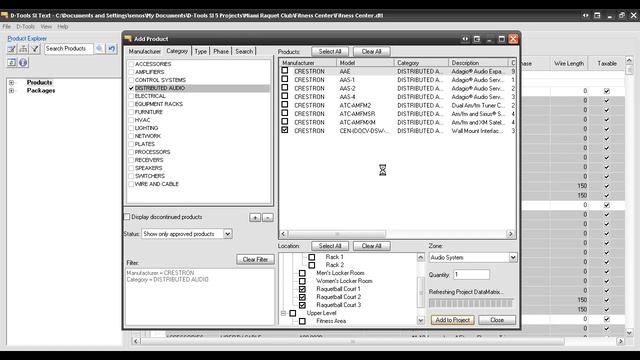The width and height of the screenshot is (640, 360).
Task: Open the Help menu
Action: [x=62, y=27]
